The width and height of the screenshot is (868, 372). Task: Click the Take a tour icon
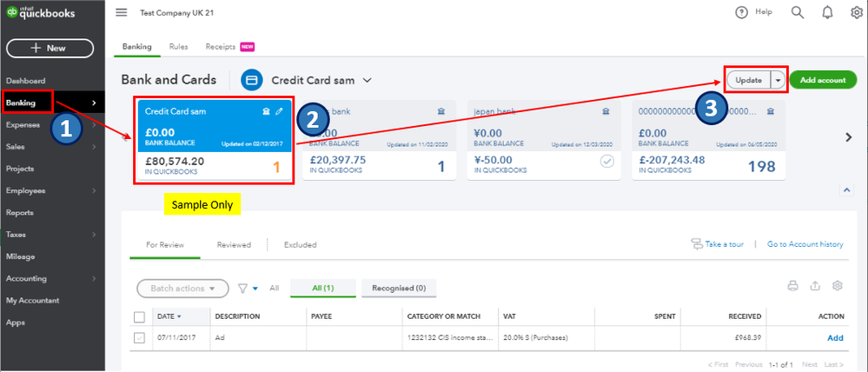click(696, 244)
